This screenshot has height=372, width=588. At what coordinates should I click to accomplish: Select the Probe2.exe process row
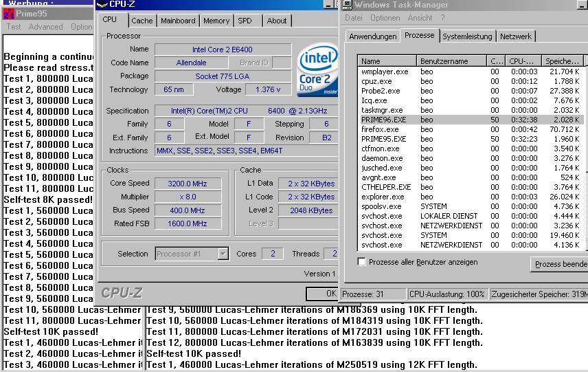pyautogui.click(x=471, y=91)
